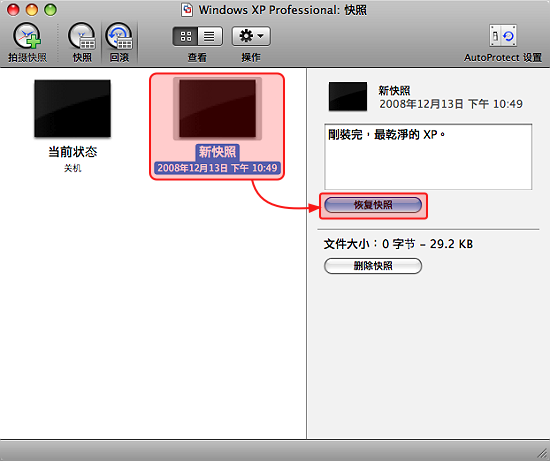Open the 操作 gear actions dropdown

pos(251,36)
